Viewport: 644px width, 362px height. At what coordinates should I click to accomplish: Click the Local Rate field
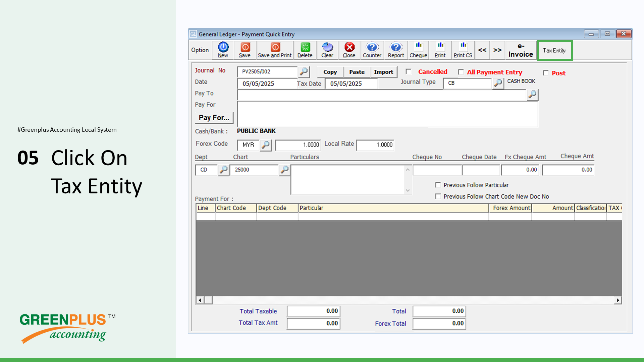tap(375, 145)
